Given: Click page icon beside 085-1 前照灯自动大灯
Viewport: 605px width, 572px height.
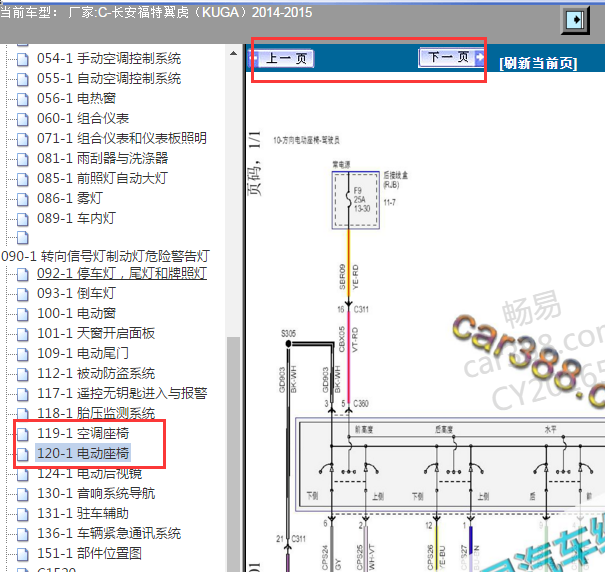Looking at the screenshot, I should [x=23, y=179].
